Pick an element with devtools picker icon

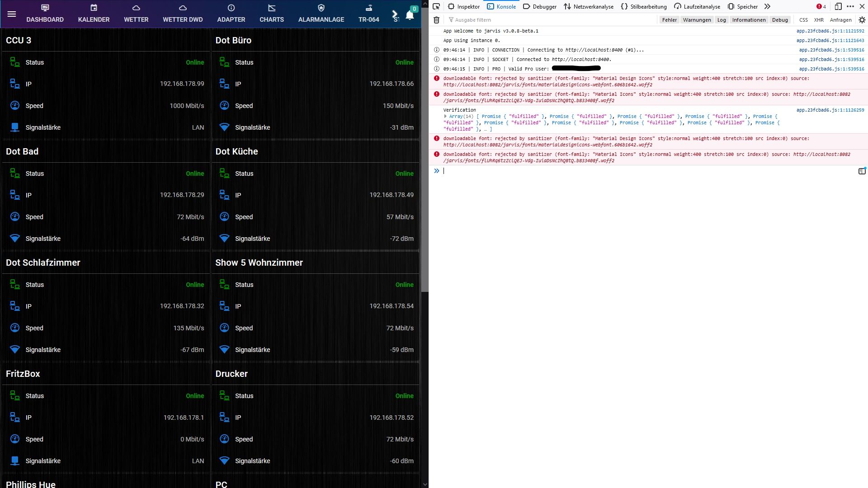click(x=436, y=6)
